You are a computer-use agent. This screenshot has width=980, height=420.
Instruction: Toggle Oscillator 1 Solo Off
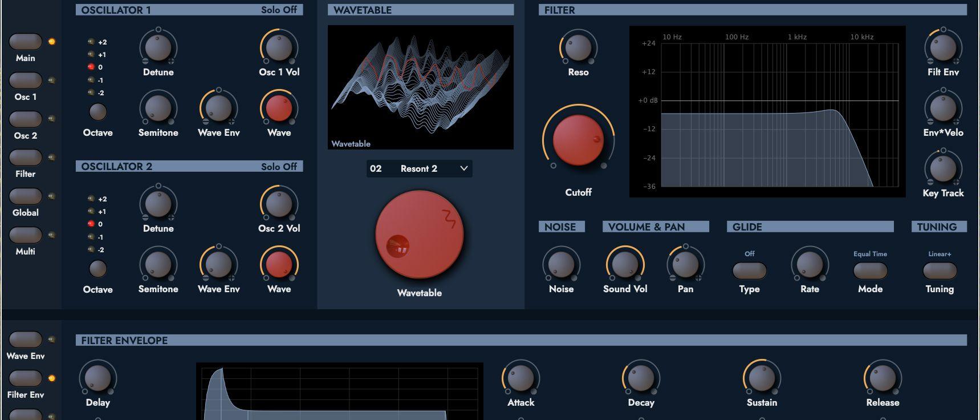pyautogui.click(x=279, y=10)
